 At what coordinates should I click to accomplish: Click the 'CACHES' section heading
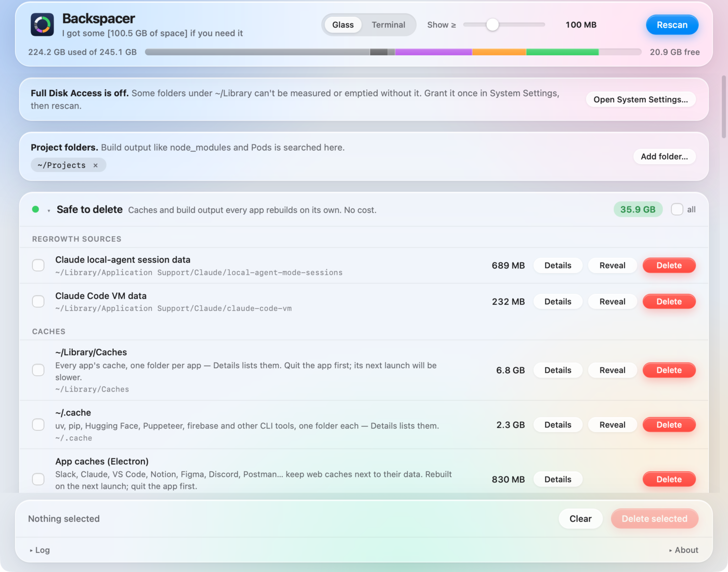point(49,332)
